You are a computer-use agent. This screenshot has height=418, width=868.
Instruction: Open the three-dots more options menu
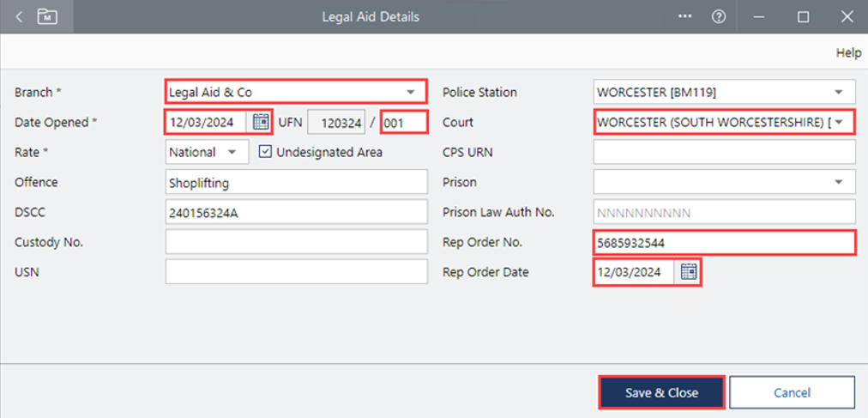pos(684,16)
